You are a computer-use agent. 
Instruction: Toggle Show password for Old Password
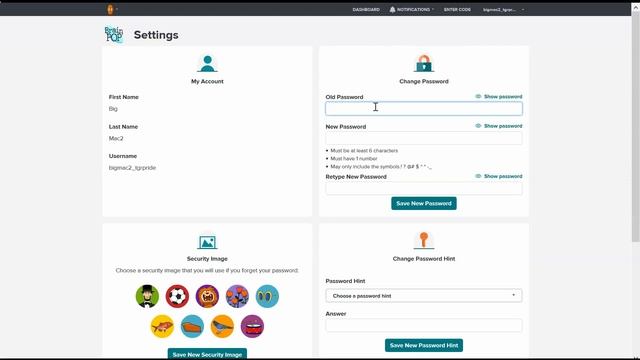(499, 97)
